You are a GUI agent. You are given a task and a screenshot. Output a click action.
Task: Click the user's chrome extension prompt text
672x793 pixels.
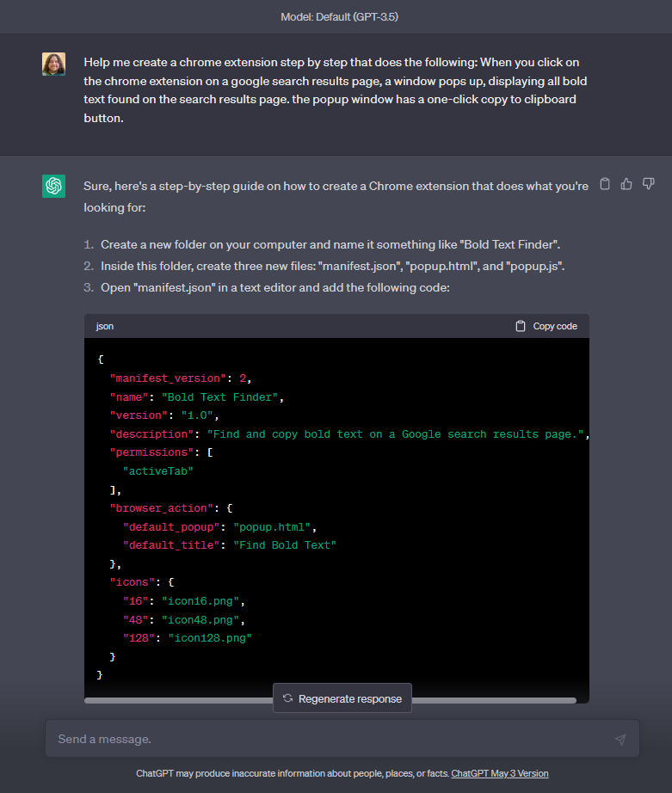tap(336, 90)
